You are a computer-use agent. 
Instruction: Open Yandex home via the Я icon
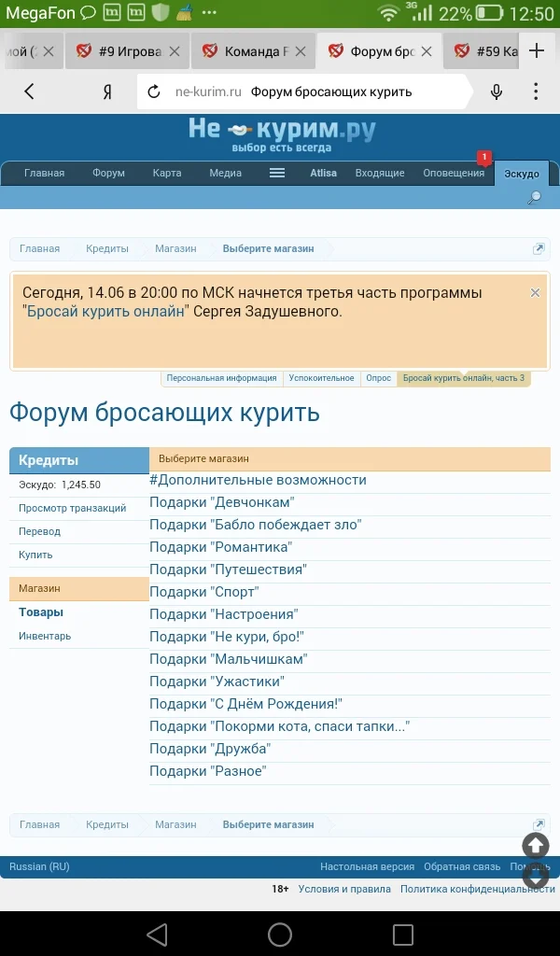click(107, 92)
